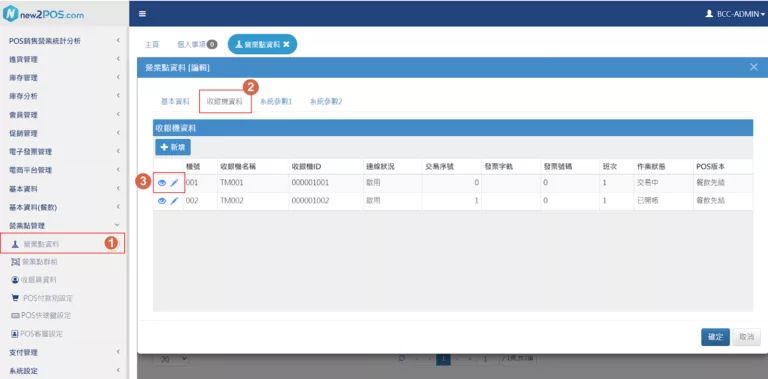This screenshot has height=379, width=768.
Task: Collapse 營業點管理 sidebar section
Action: (64, 226)
